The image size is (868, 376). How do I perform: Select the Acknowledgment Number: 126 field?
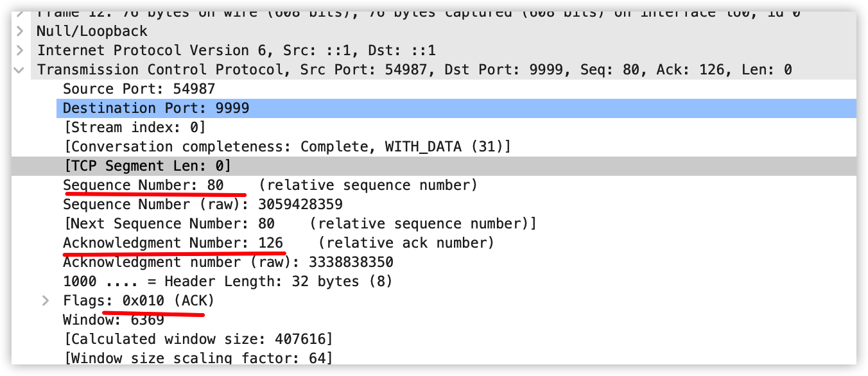[x=173, y=243]
